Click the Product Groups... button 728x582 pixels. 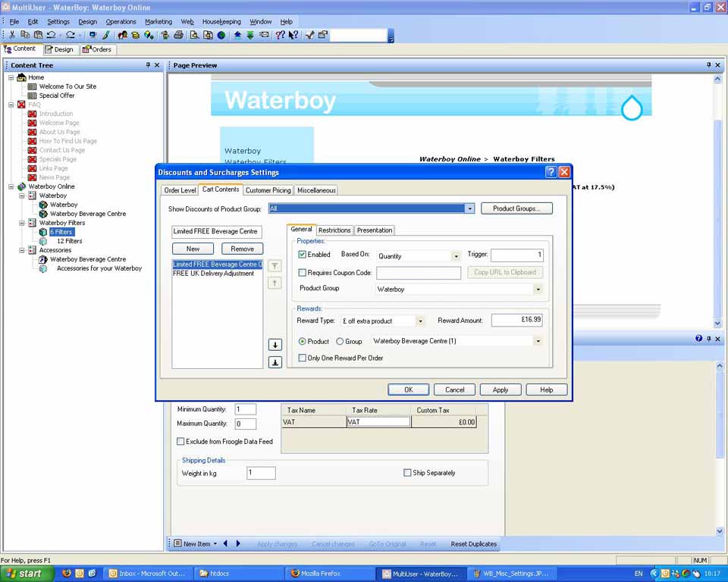pyautogui.click(x=516, y=208)
